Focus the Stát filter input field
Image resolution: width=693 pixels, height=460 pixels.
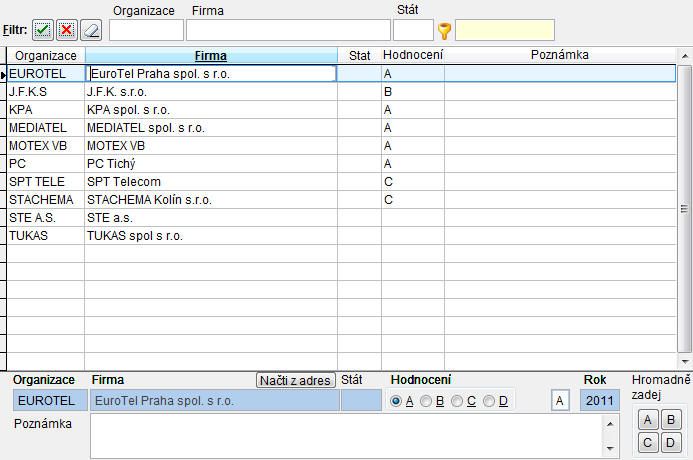pyautogui.click(x=413, y=30)
